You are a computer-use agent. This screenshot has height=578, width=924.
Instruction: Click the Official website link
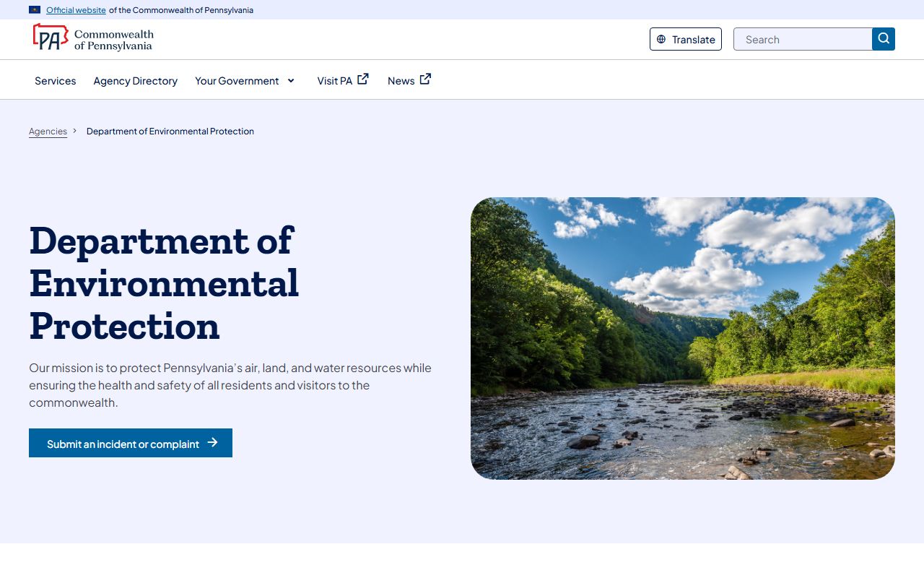click(x=76, y=10)
